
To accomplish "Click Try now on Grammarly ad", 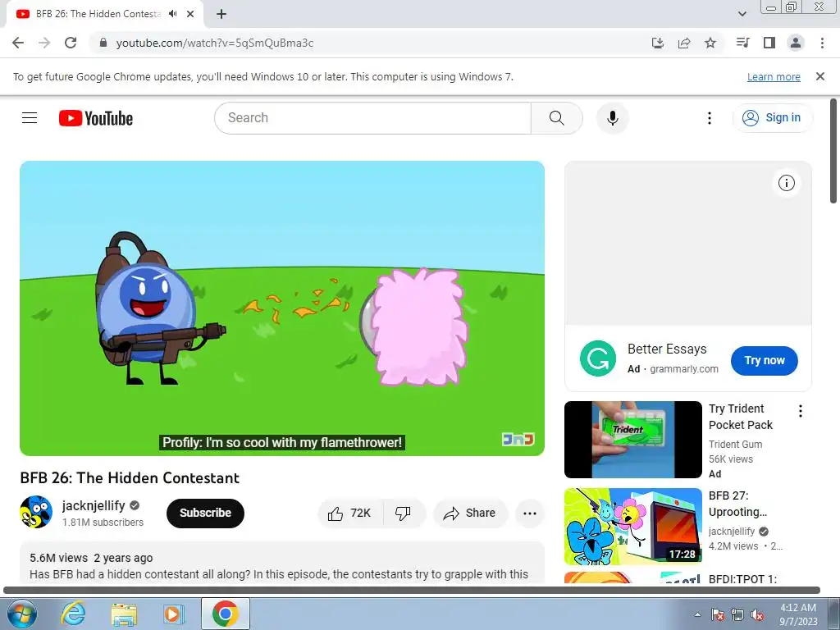I will pyautogui.click(x=764, y=361).
